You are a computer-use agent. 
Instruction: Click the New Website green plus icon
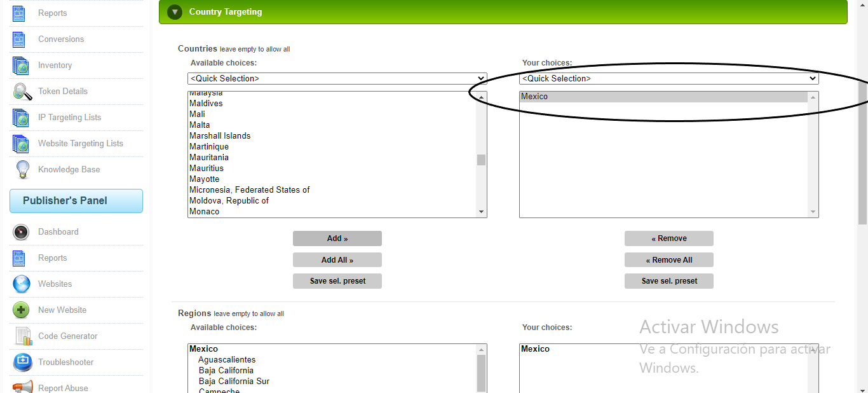[21, 310]
